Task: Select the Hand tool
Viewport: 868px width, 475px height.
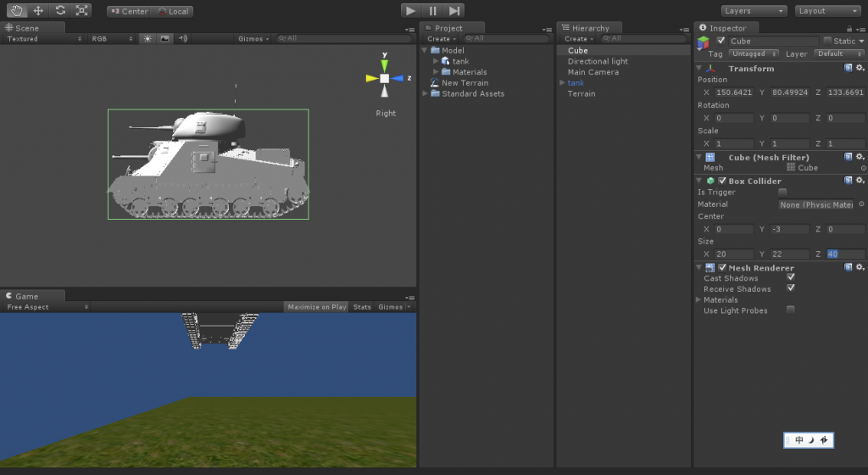Action: tap(17, 10)
